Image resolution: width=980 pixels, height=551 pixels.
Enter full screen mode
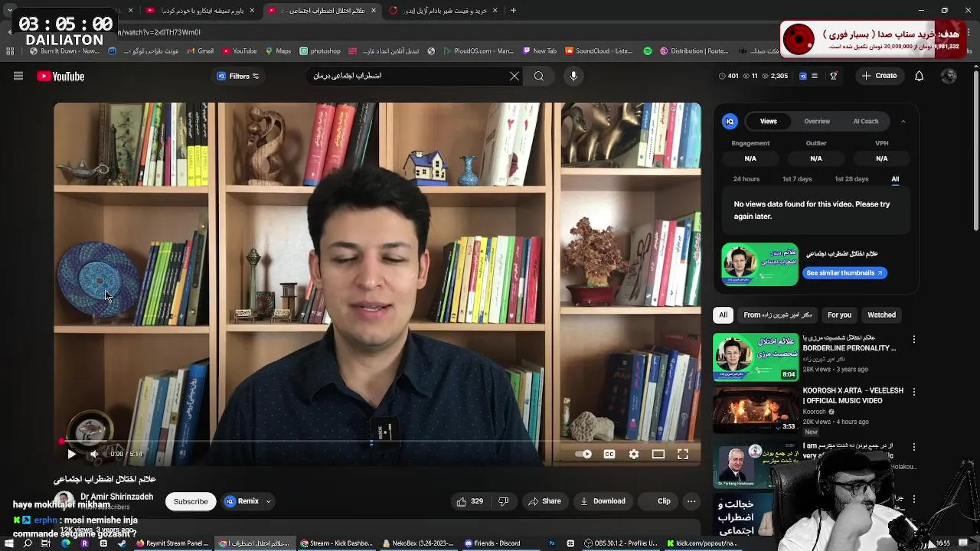pyautogui.click(x=683, y=454)
